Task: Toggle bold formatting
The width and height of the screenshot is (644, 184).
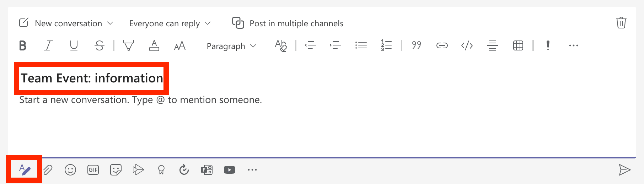Action: coord(23,46)
